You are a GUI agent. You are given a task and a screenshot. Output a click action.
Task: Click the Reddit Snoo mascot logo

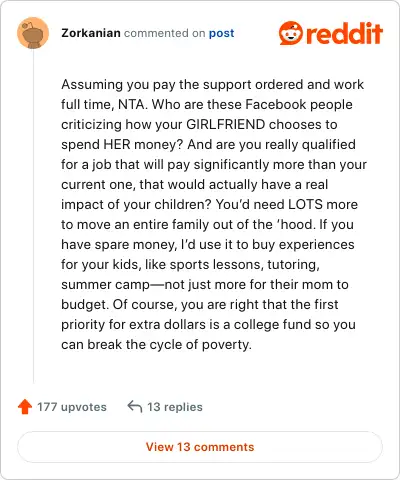291,33
